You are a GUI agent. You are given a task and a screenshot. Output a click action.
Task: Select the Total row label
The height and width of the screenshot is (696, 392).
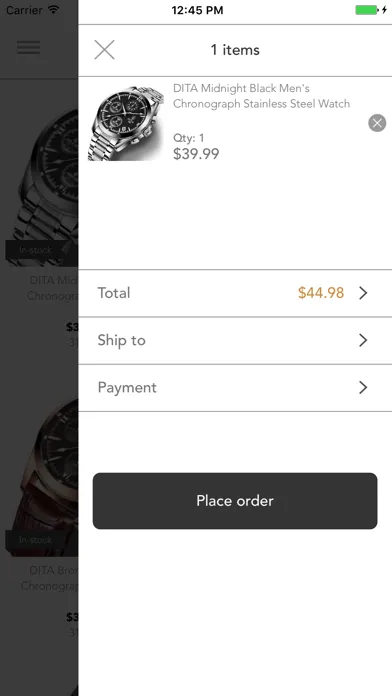(x=114, y=293)
